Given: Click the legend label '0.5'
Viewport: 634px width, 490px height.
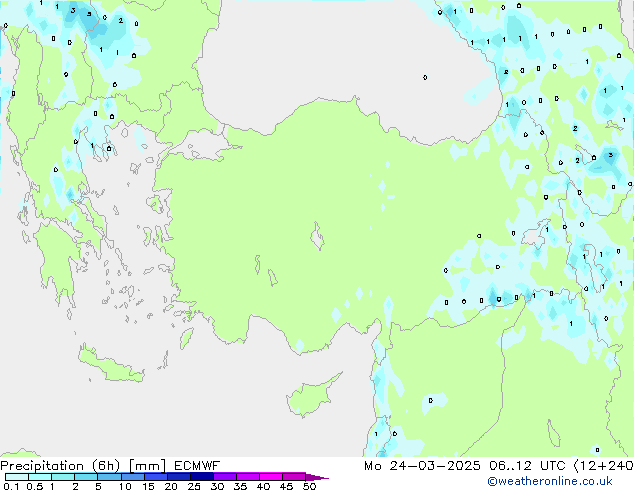Looking at the screenshot, I should coord(35,486).
